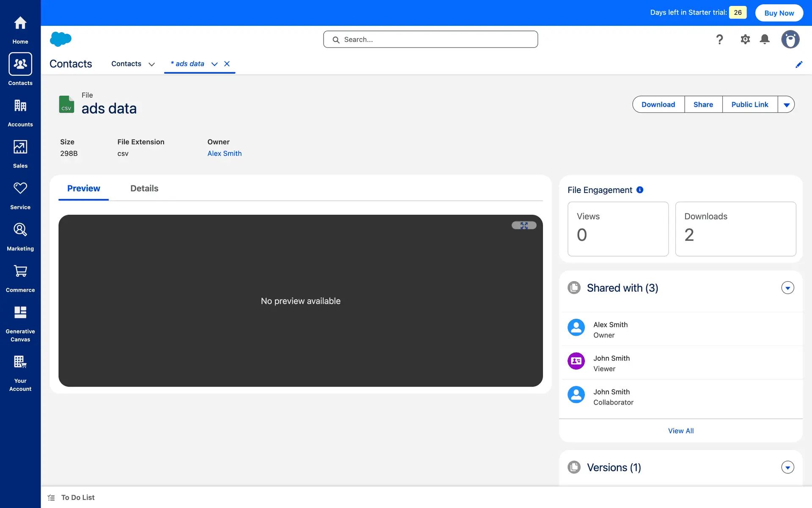Open Versions section dropdown menu
Screen dimensions: 812x508
pyautogui.click(x=787, y=467)
